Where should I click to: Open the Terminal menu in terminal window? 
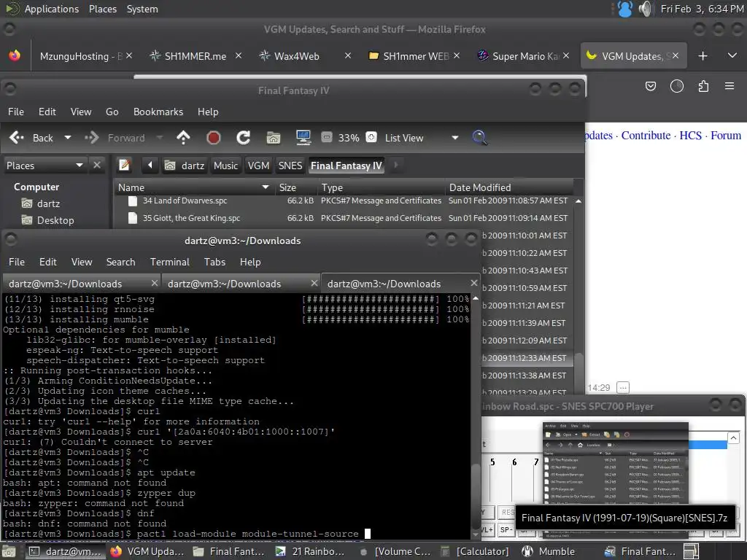click(169, 262)
